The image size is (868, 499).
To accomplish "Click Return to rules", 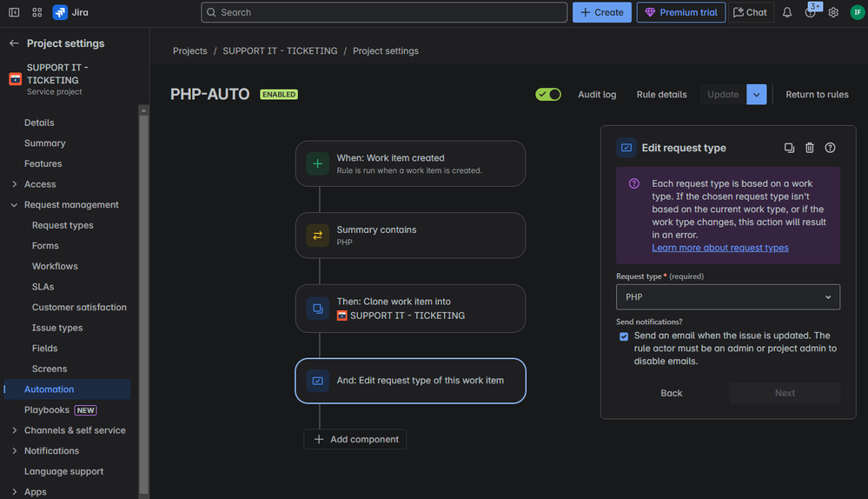I will (817, 95).
